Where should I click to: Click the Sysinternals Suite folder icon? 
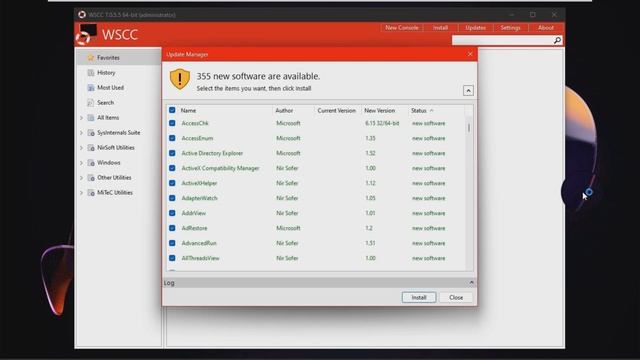click(91, 133)
